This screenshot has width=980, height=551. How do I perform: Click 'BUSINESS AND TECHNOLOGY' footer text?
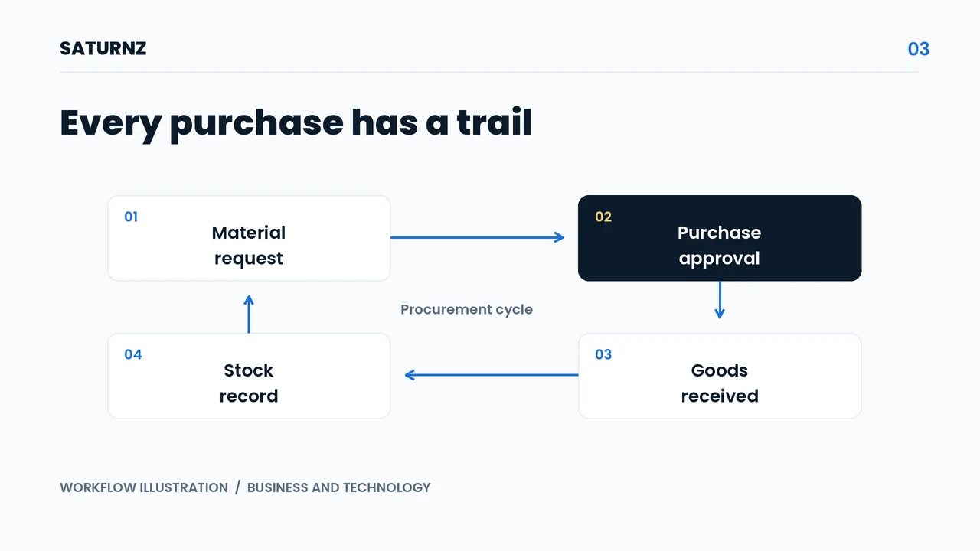[x=339, y=487]
